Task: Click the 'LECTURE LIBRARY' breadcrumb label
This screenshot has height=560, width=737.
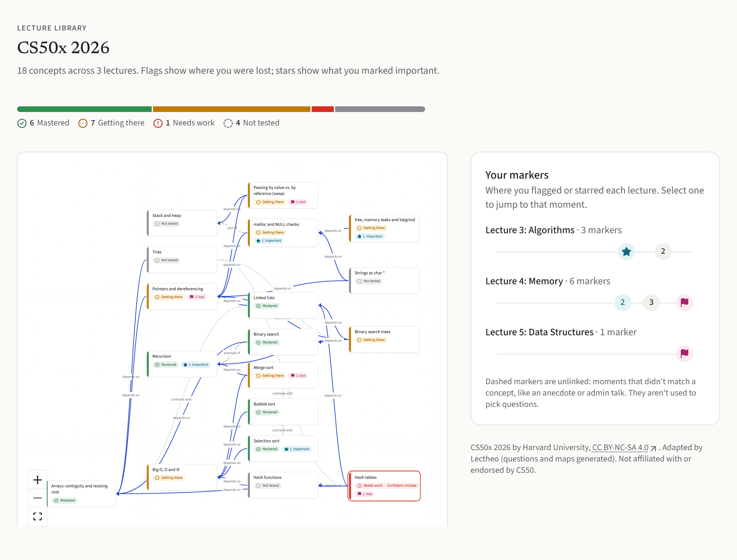Action: click(52, 28)
